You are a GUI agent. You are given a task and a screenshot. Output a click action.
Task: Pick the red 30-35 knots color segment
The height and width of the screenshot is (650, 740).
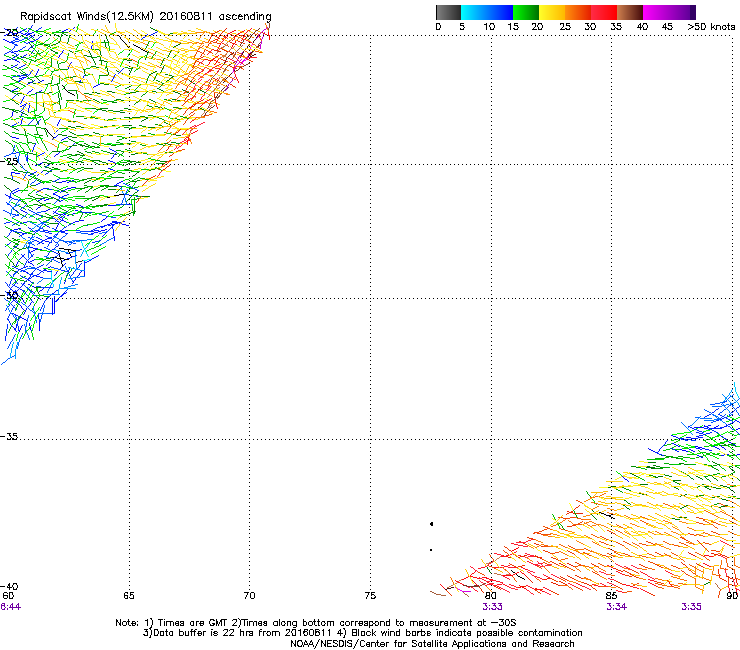point(604,12)
